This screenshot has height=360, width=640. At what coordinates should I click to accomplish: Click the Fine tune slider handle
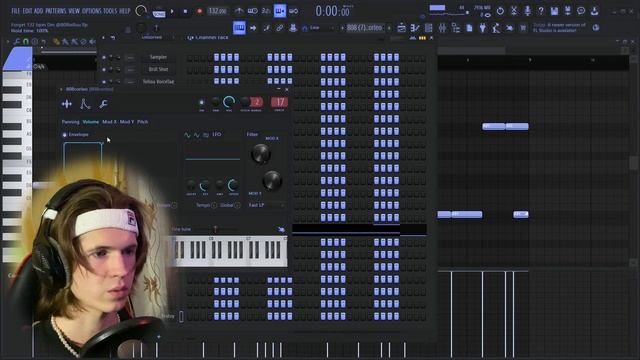(x=216, y=229)
